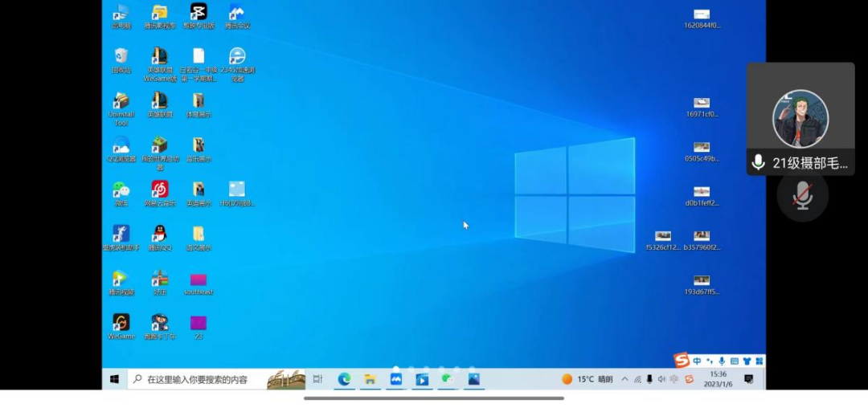Open the Tencent Meeting desktop shortcut
The height and width of the screenshot is (408, 868).
click(237, 13)
